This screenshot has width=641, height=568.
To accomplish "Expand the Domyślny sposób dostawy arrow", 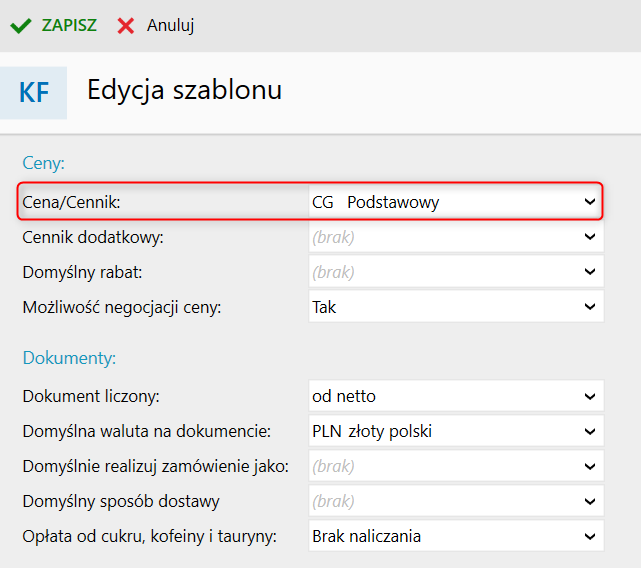I will coord(589,501).
